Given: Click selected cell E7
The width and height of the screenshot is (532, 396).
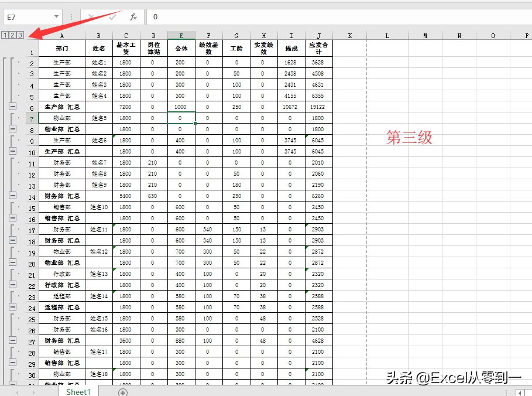Looking at the screenshot, I should tap(181, 118).
